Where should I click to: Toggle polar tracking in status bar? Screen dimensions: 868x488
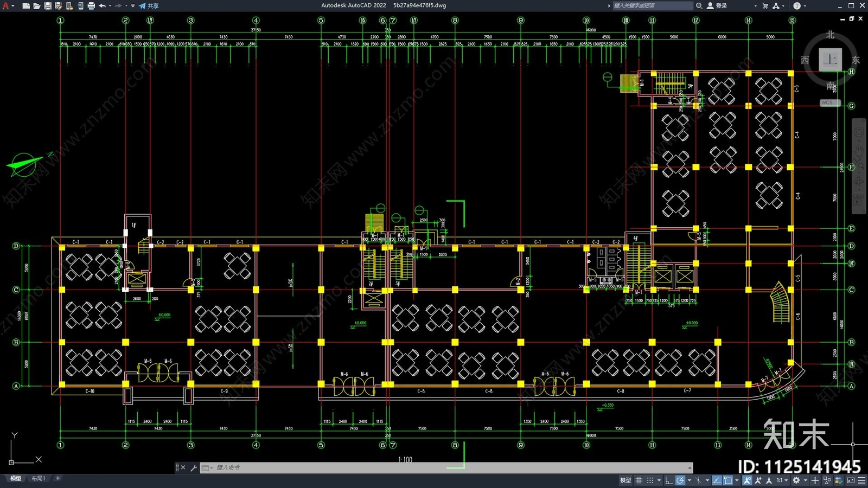pyautogui.click(x=680, y=480)
